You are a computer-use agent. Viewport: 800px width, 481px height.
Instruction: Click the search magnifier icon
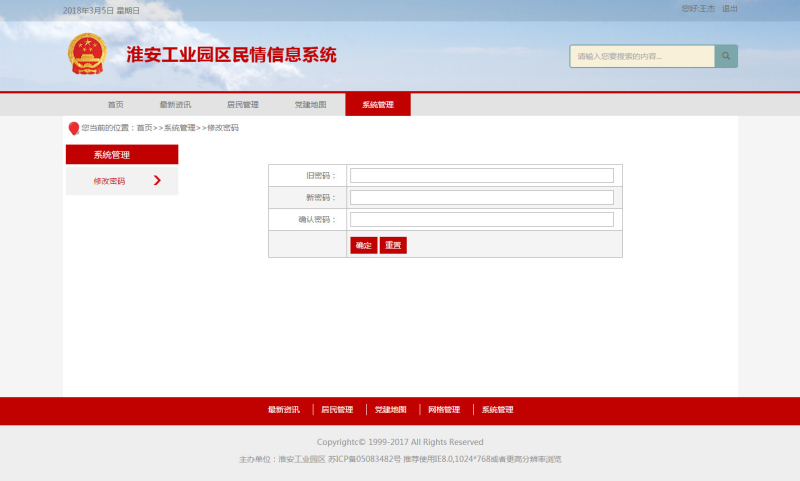click(x=726, y=57)
